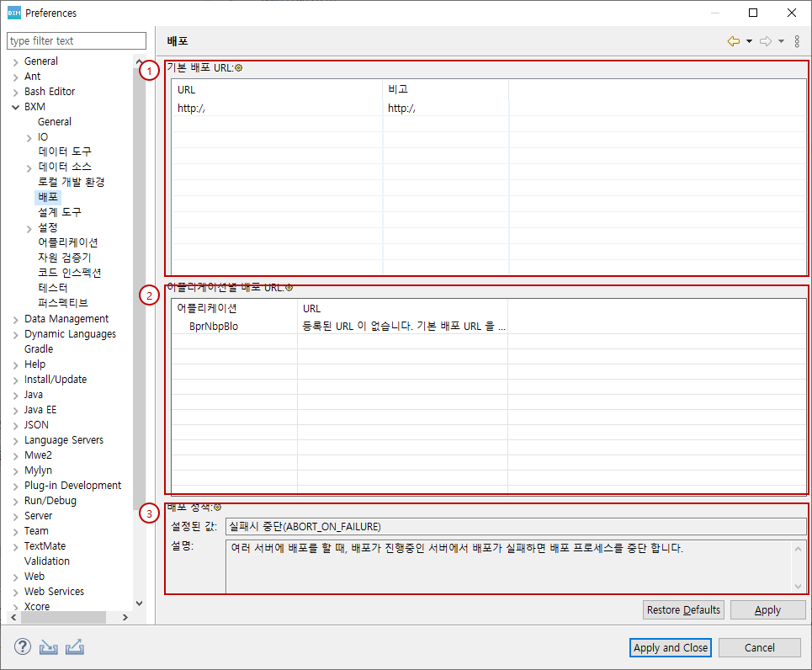
Task: Open the Gradle preference page
Action: coord(39,349)
